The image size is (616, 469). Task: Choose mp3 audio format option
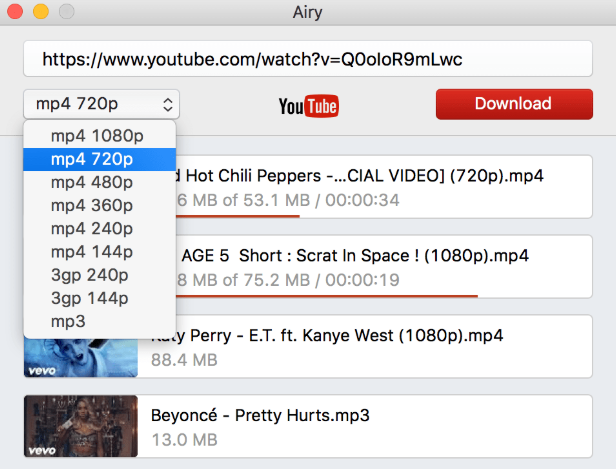[99, 321]
